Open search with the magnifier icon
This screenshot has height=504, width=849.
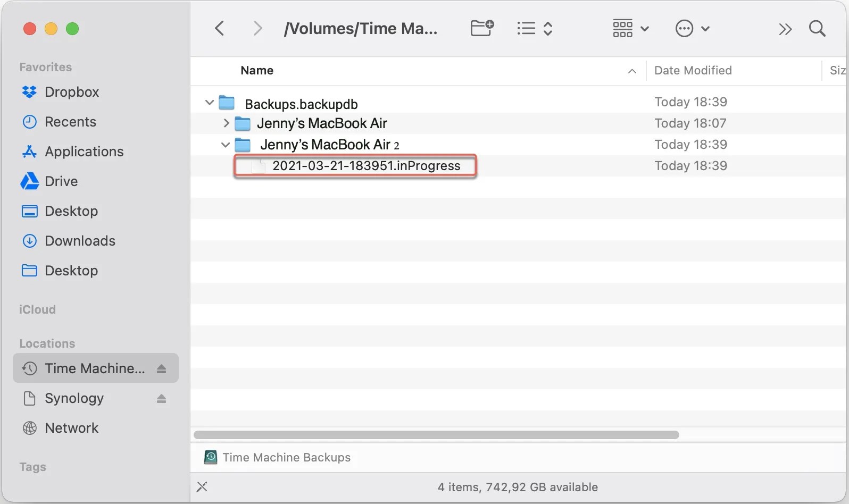point(817,28)
